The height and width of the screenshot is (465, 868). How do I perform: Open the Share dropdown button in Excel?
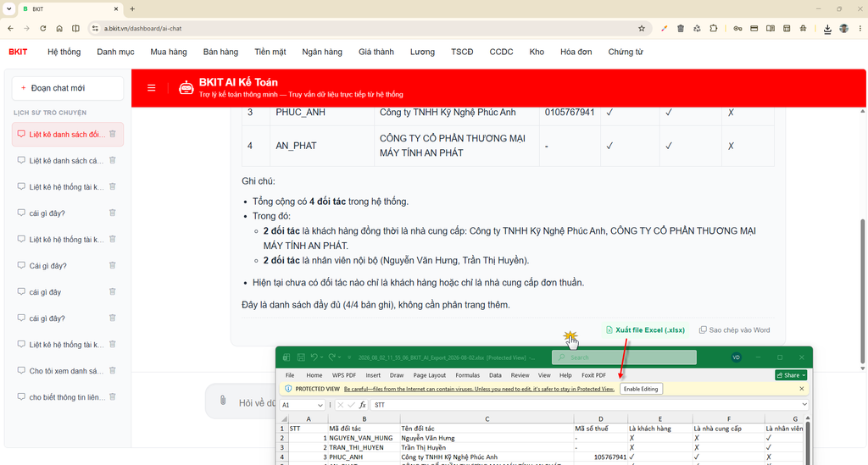[791, 375]
